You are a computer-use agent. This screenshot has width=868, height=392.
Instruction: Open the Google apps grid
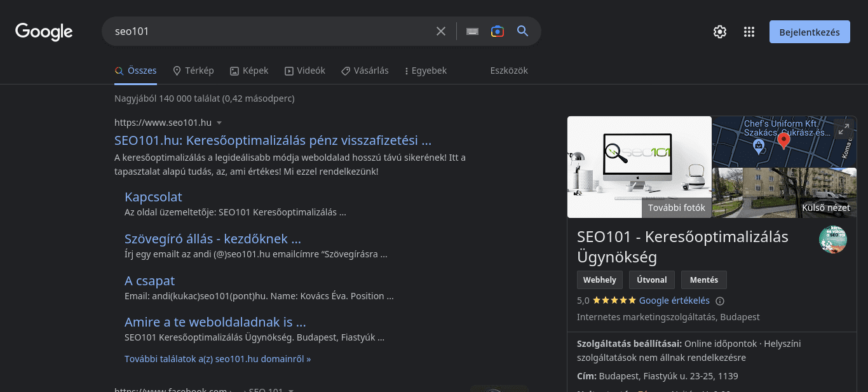tap(749, 31)
